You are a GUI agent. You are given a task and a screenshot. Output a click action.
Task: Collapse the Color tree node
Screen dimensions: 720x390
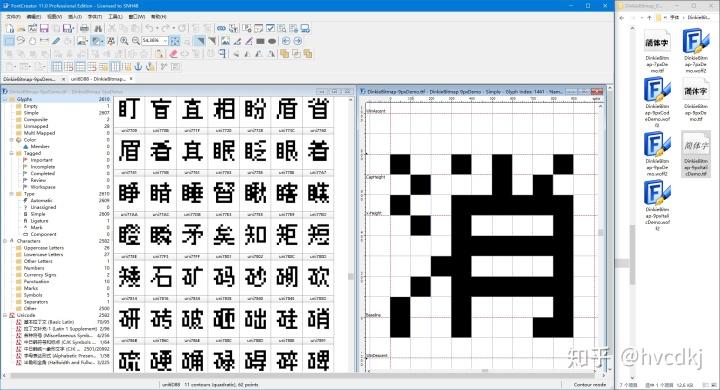point(11,140)
